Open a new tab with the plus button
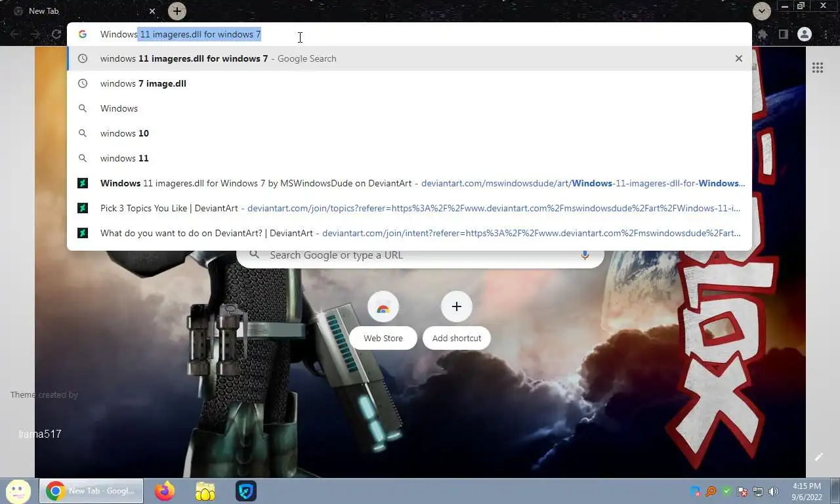This screenshot has width=840, height=504. [x=177, y=11]
